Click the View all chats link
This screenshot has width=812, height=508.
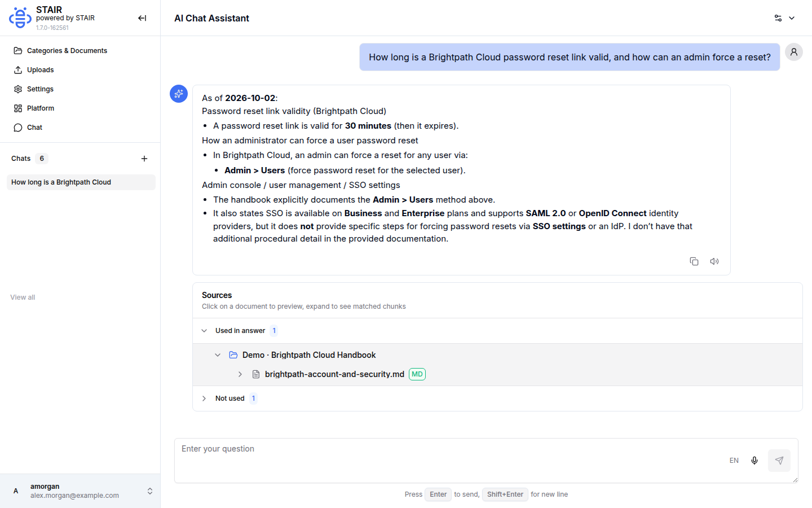click(x=23, y=297)
